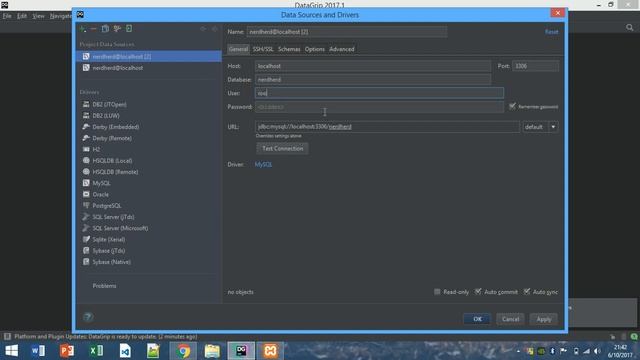Click the Cancel button
Image resolution: width=640 pixels, height=360 pixels.
[x=510, y=319]
